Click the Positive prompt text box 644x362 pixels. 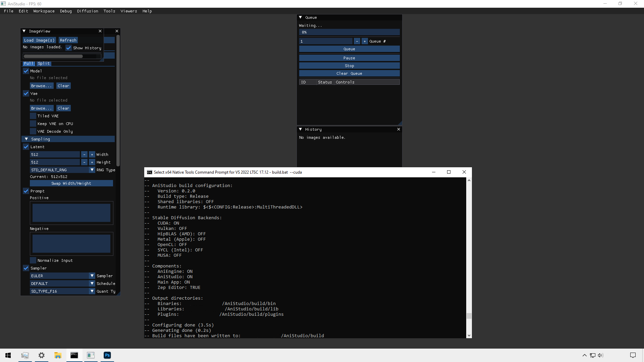[x=71, y=213]
